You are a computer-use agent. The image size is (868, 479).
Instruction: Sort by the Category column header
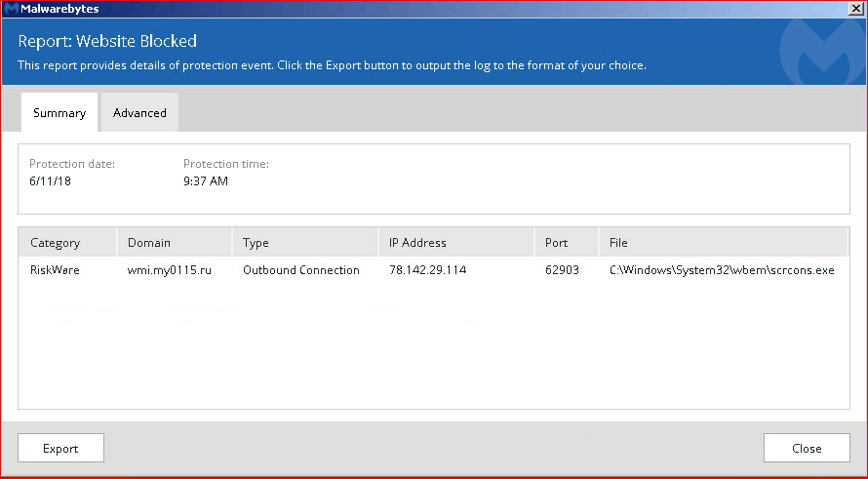(67, 243)
